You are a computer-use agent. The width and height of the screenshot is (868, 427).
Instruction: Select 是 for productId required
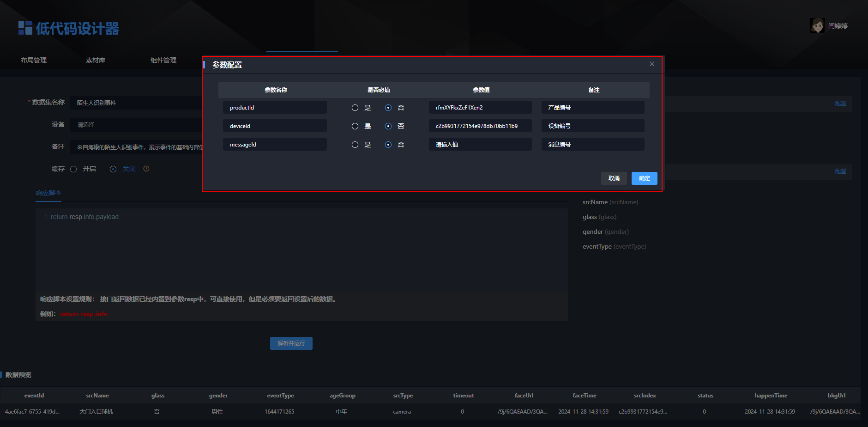355,108
